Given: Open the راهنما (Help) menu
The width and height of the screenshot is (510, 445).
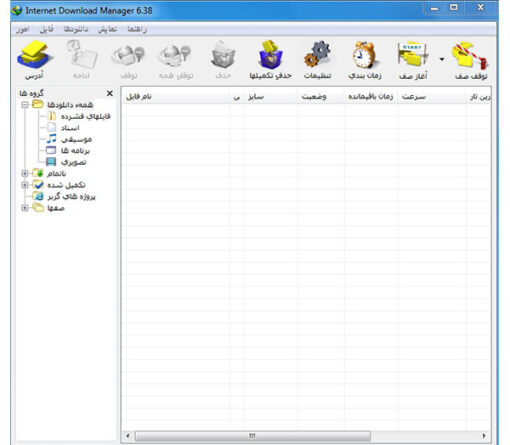Looking at the screenshot, I should (137, 29).
